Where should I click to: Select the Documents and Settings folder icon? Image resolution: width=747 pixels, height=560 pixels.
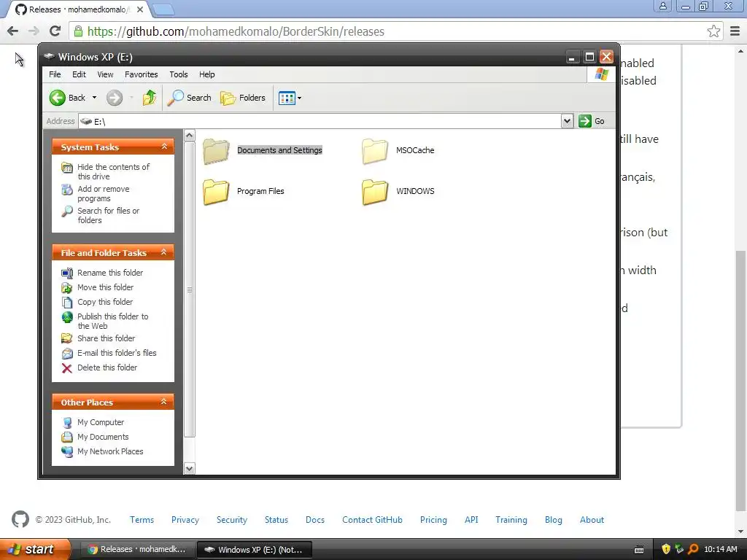coord(216,151)
